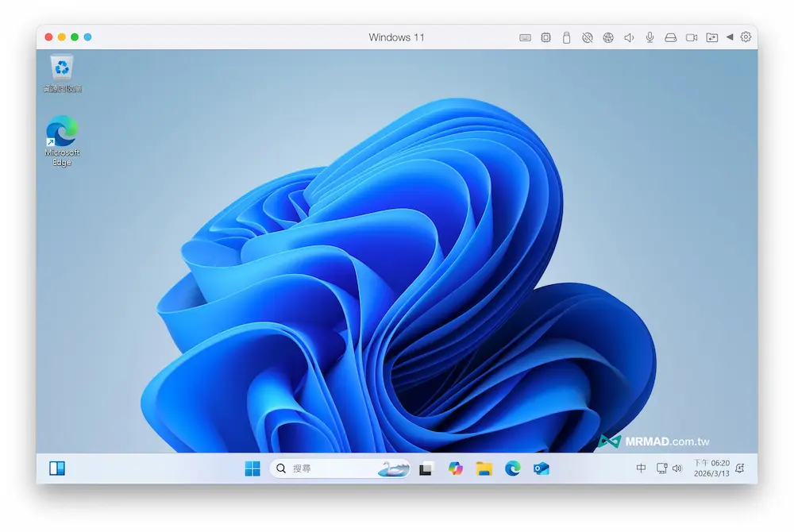Open Microsoft Edge from the taskbar
Viewport: 794px width, 532px height.
(512, 469)
